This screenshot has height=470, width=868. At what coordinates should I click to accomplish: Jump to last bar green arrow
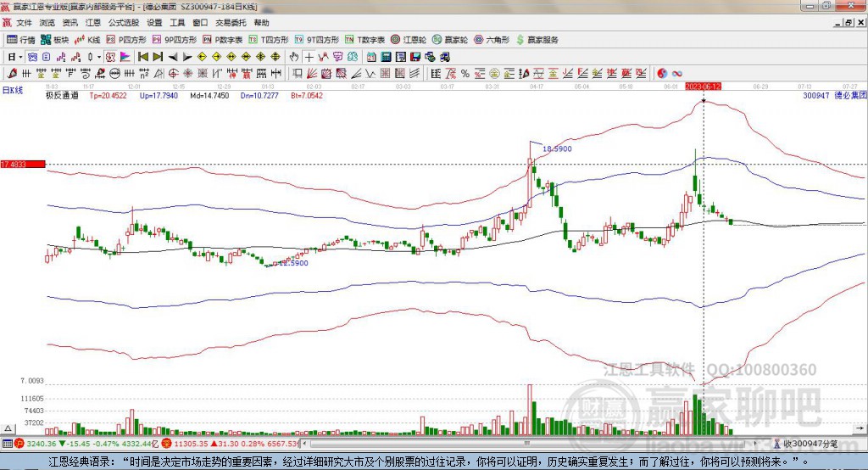[x=158, y=57]
